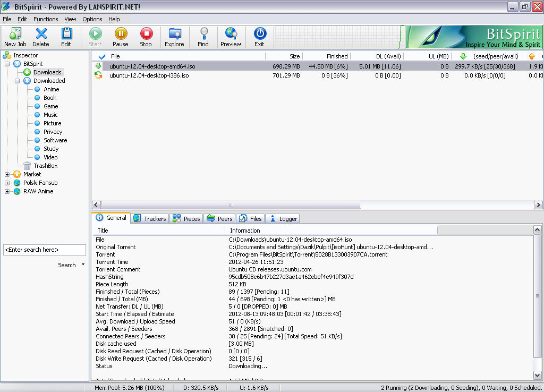Open the Edit menu
The width and height of the screenshot is (544, 392).
coord(22,19)
